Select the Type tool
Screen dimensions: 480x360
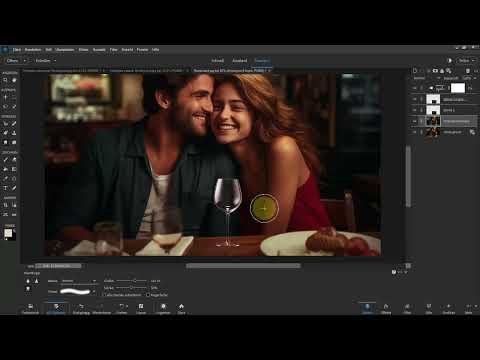[5, 188]
